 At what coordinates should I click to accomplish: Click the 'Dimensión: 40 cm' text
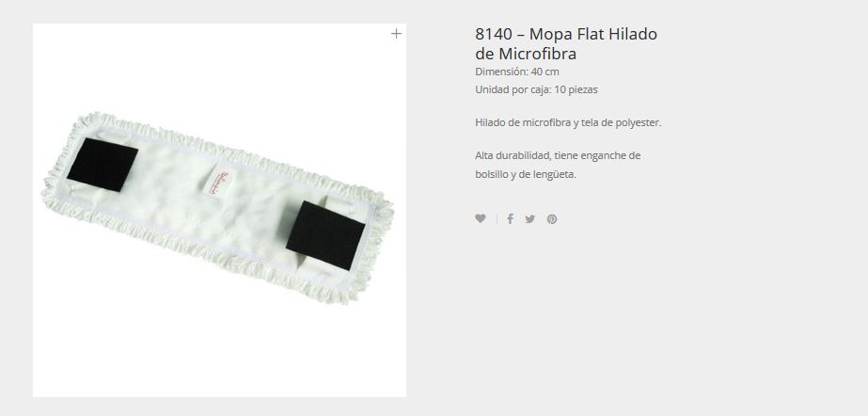517,72
